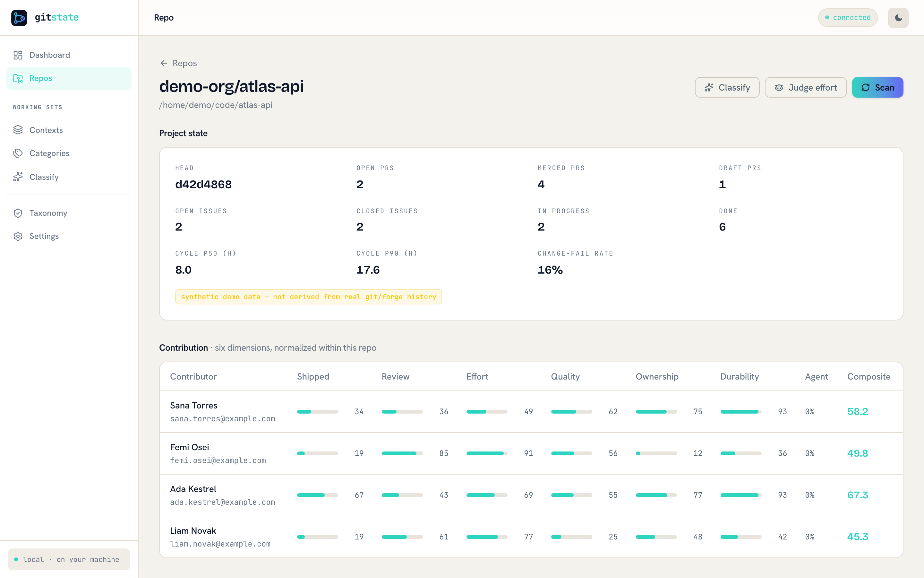Click Sana Torres Shipped progress bar

pyautogui.click(x=317, y=412)
